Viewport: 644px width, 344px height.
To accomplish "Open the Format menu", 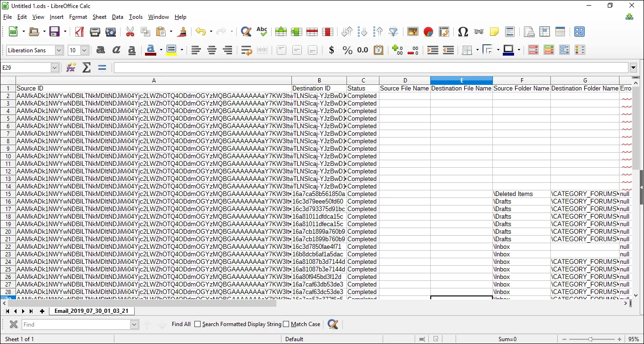I will pyautogui.click(x=78, y=17).
